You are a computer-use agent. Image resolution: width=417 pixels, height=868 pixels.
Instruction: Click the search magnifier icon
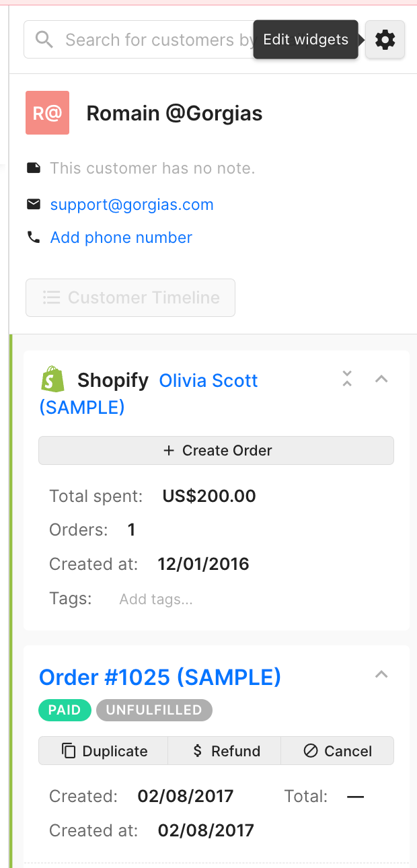coord(44,40)
